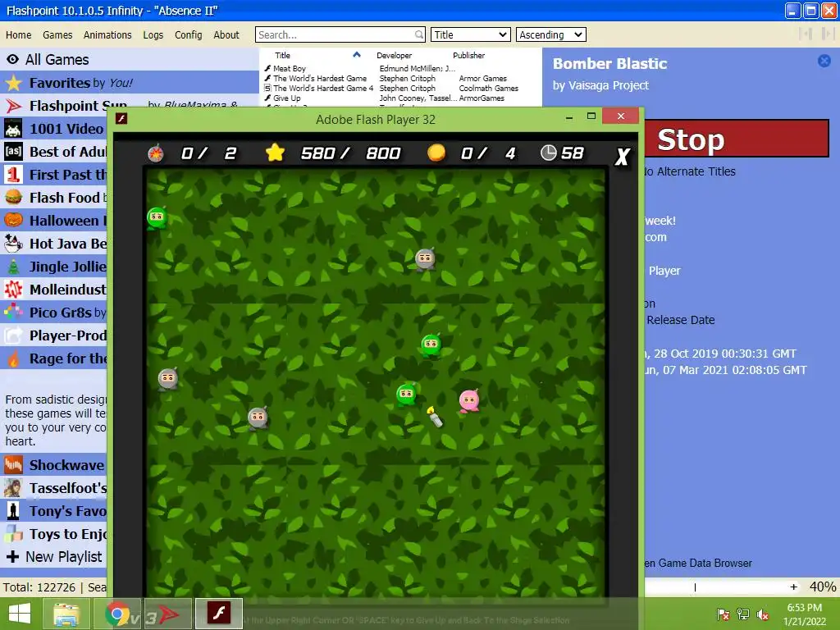The height and width of the screenshot is (630, 840).
Task: Open the Jingle Jollies tree icon
Action: click(x=13, y=267)
